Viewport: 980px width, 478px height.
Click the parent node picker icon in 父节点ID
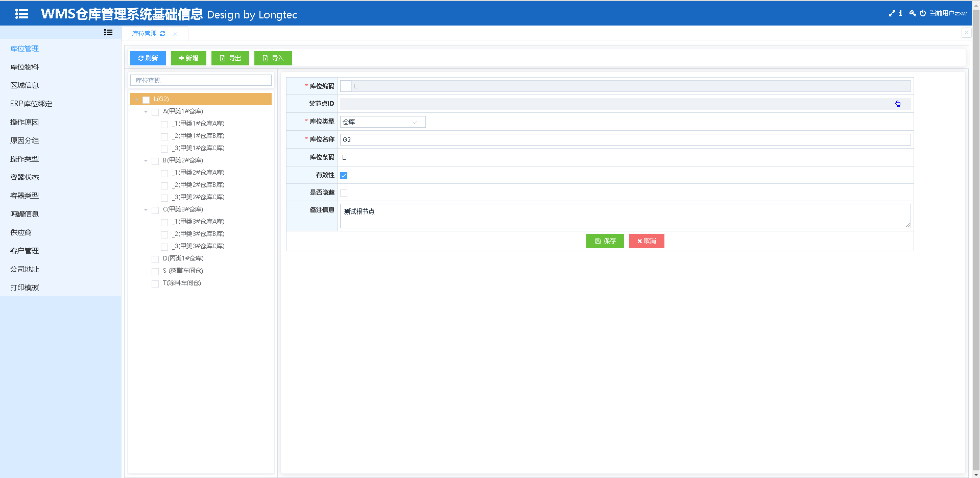coord(898,104)
